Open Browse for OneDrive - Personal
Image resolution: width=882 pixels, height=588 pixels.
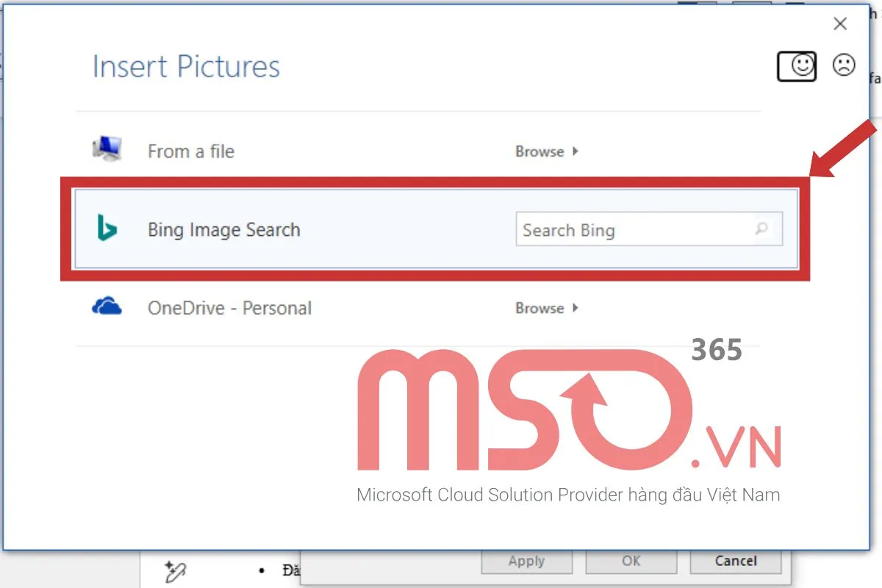click(x=539, y=308)
